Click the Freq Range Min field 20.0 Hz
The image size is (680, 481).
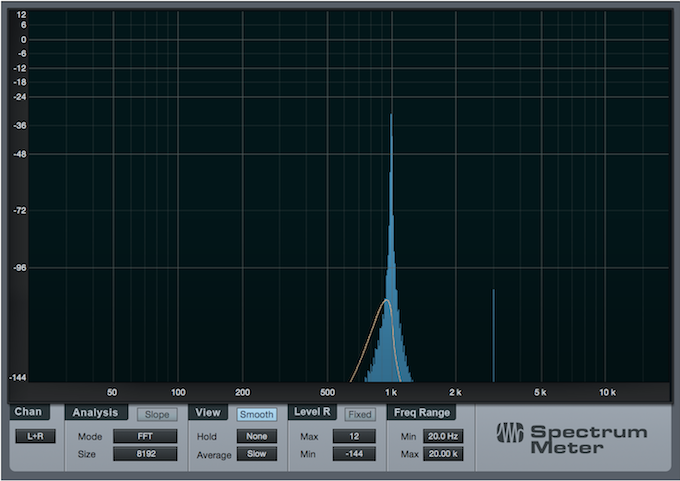pyautogui.click(x=443, y=436)
